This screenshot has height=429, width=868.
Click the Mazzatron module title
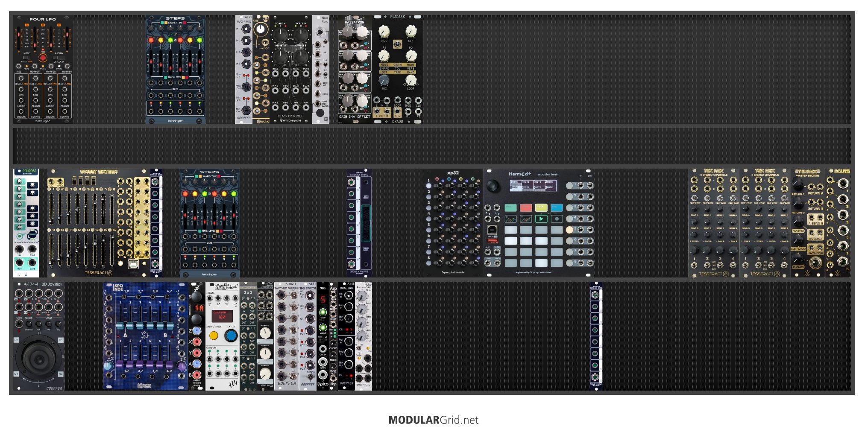tap(355, 22)
